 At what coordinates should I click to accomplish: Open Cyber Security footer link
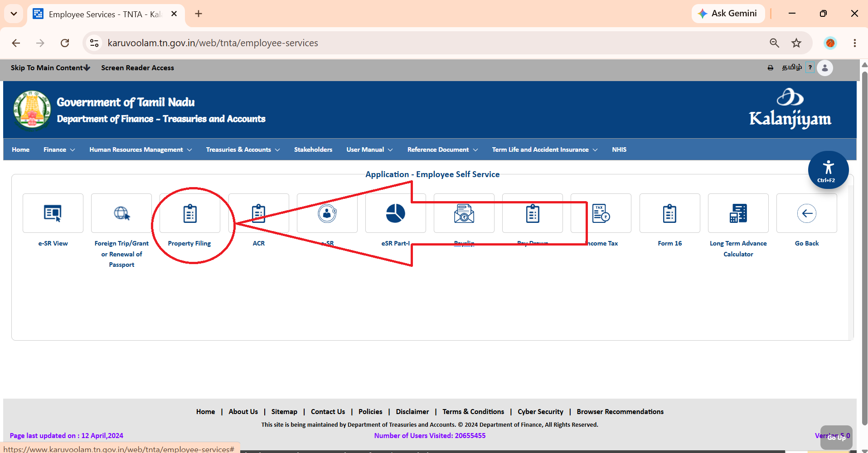540,411
